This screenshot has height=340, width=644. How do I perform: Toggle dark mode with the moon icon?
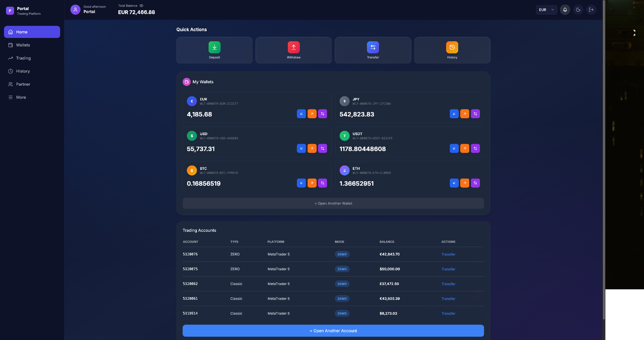pos(578,10)
